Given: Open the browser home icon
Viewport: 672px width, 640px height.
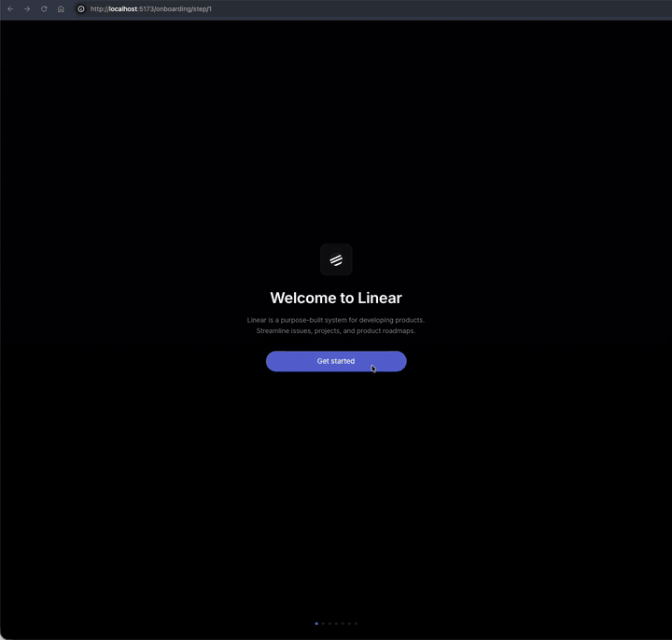Looking at the screenshot, I should (61, 9).
